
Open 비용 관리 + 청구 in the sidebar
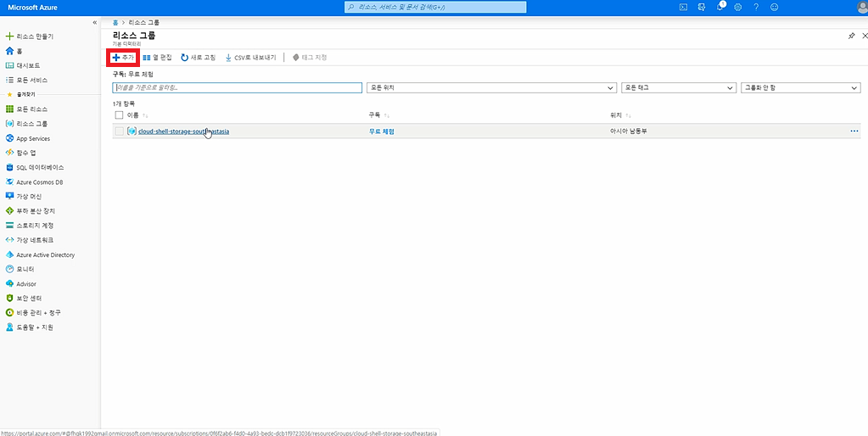[x=32, y=313]
